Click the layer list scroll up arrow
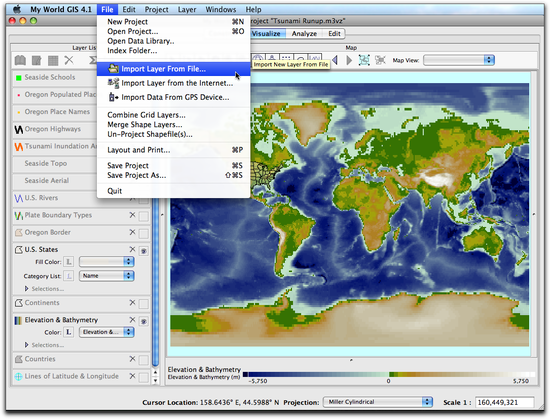 pyautogui.click(x=156, y=373)
